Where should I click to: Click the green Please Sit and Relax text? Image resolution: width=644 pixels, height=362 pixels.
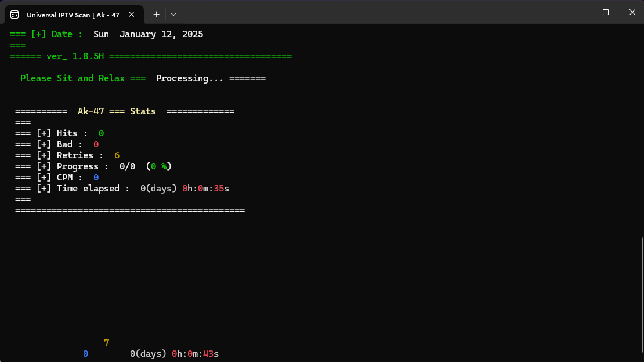(72, 78)
